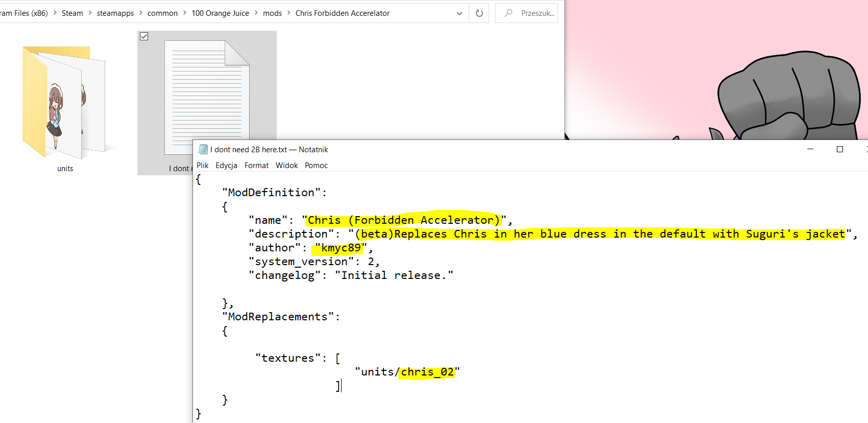
Task: Go to common in the address bar
Action: (x=162, y=13)
